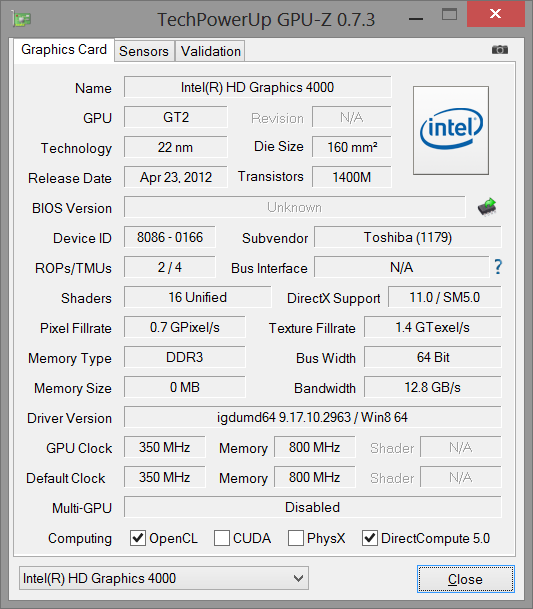Screen dimensions: 533x609
Task: Click the ROPs/TMUs value 2 / 4
Action: pos(170,267)
